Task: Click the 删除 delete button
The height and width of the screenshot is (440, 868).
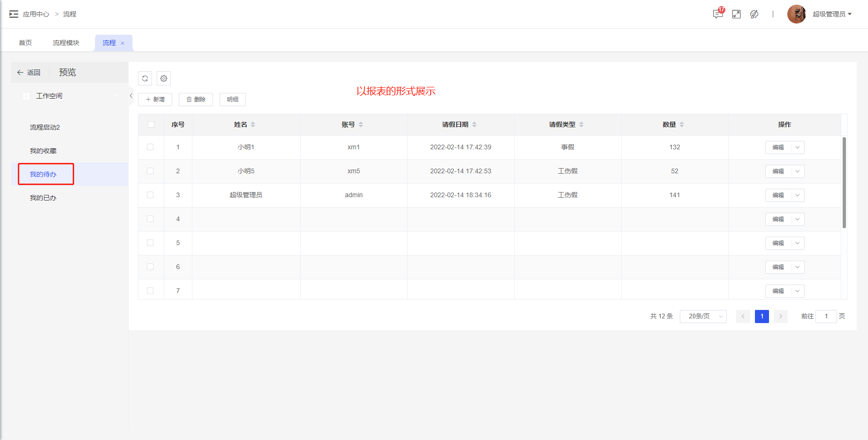Action: [x=196, y=100]
